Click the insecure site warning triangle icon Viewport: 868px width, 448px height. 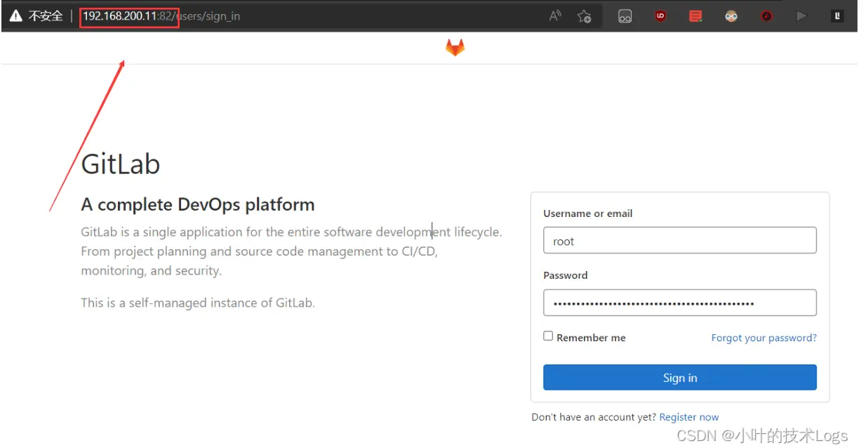15,15
